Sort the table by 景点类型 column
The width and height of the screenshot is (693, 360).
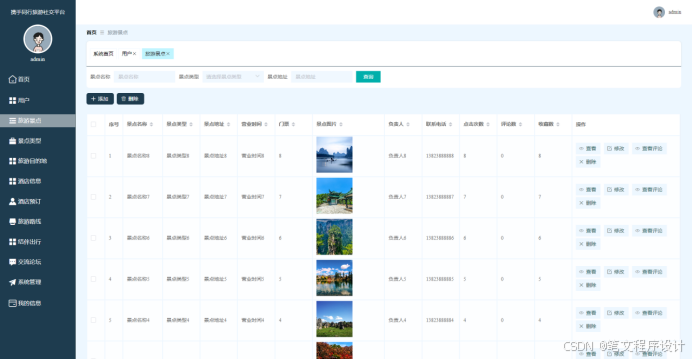pos(191,125)
